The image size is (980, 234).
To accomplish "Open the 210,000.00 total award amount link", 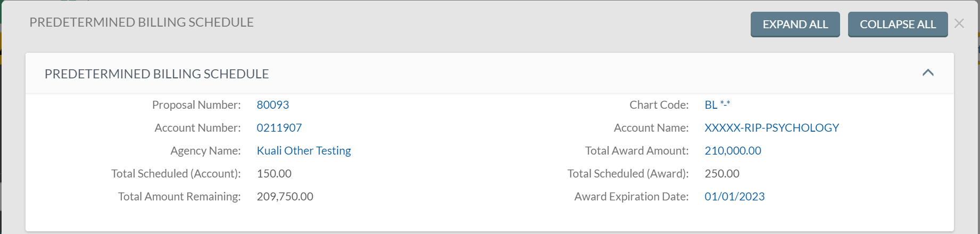I will click(733, 151).
